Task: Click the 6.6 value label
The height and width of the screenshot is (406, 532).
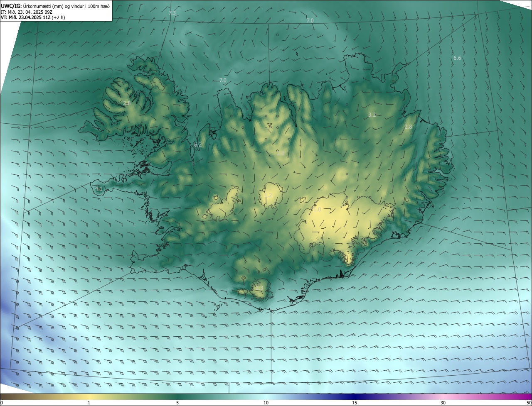Action: point(457,58)
